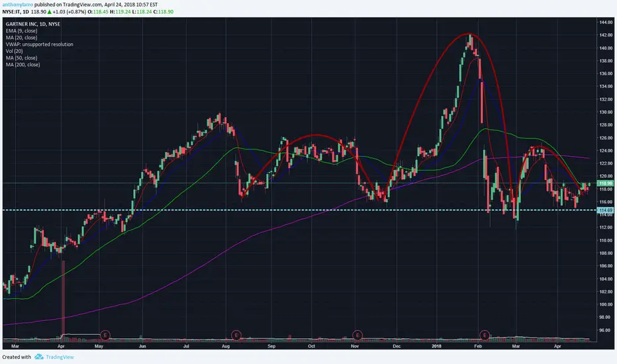Select the GARTNER INC, 1D, NYSE legend title
The width and height of the screenshot is (617, 364).
(x=32, y=24)
